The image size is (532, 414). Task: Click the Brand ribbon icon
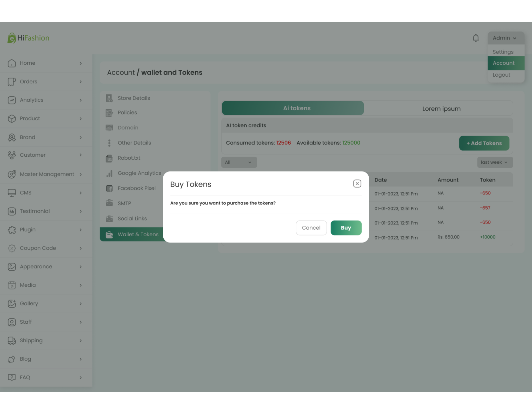(x=12, y=137)
